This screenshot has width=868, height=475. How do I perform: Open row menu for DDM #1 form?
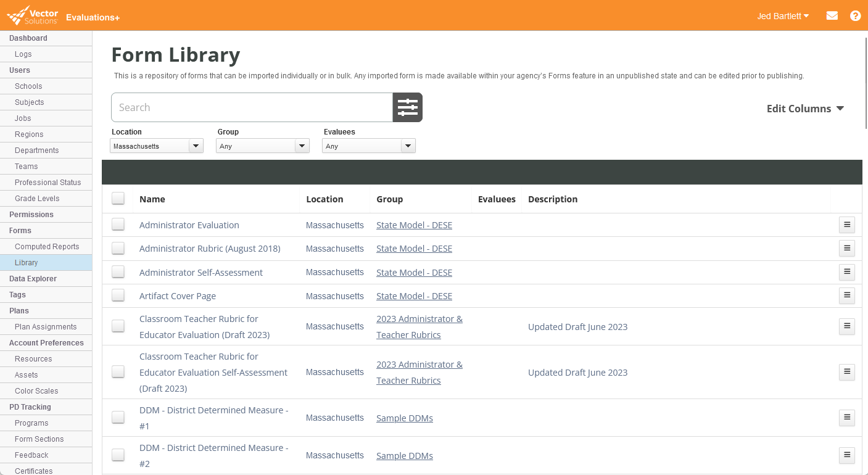846,418
